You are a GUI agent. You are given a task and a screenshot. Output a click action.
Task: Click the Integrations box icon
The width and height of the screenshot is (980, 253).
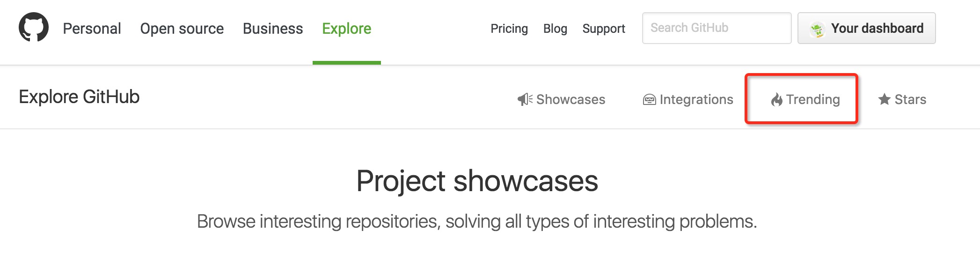pos(650,99)
